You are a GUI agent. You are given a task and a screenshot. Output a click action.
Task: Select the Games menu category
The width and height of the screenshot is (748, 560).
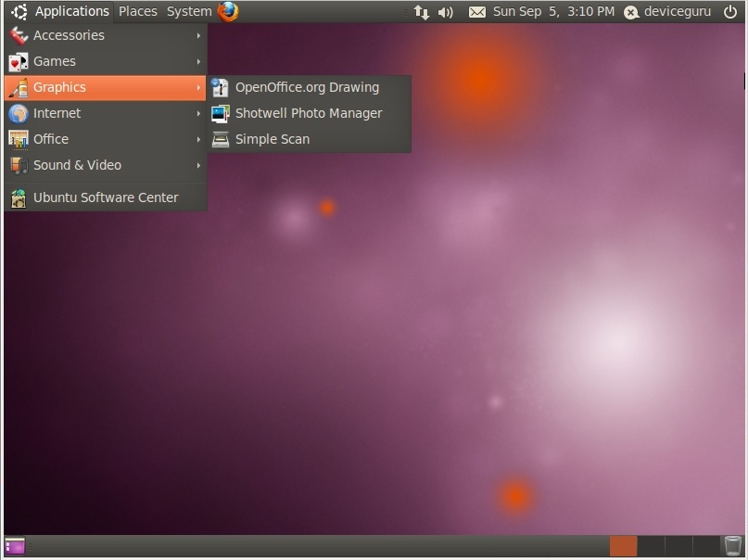click(106, 61)
